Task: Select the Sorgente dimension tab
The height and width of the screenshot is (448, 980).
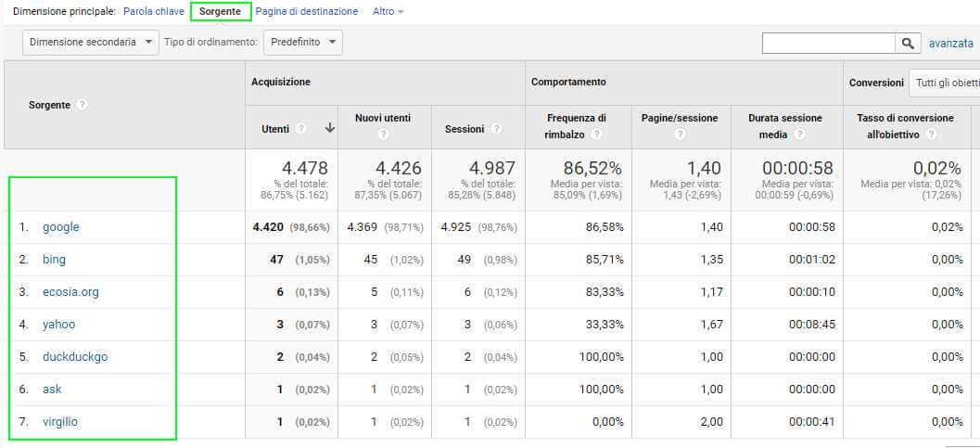Action: point(221,12)
